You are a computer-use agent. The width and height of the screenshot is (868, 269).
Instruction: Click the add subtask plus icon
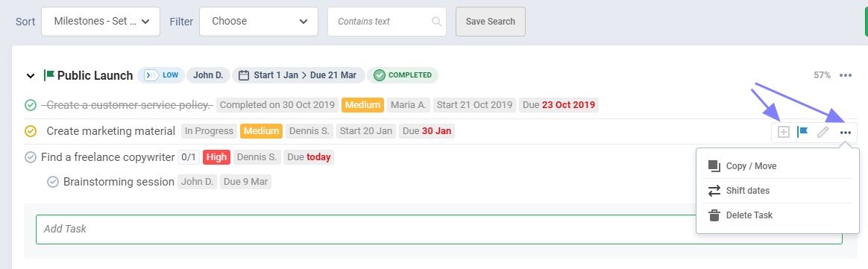pyautogui.click(x=783, y=133)
